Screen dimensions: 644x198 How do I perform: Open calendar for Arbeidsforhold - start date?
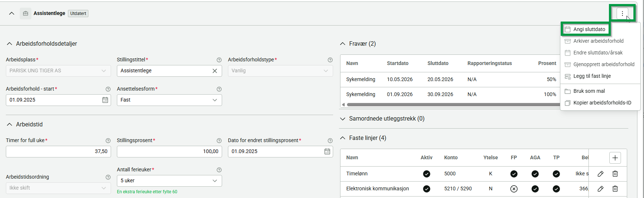[105, 100]
